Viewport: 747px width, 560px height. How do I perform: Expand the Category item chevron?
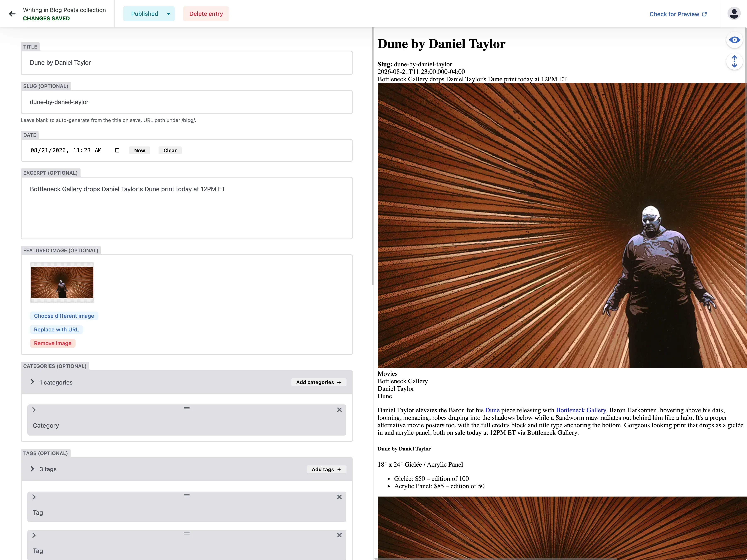pyautogui.click(x=34, y=410)
